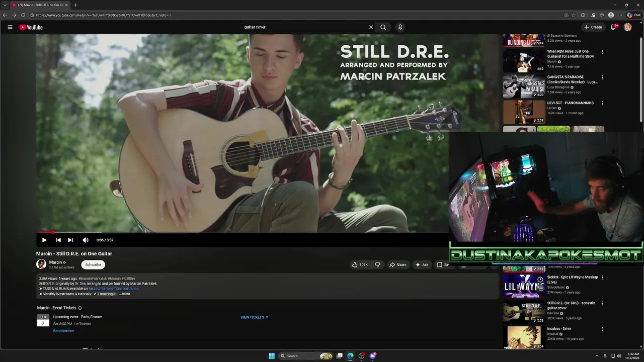Image resolution: width=644 pixels, height=362 pixels.
Task: Open a new browser tab with plus
Action: (75, 5)
